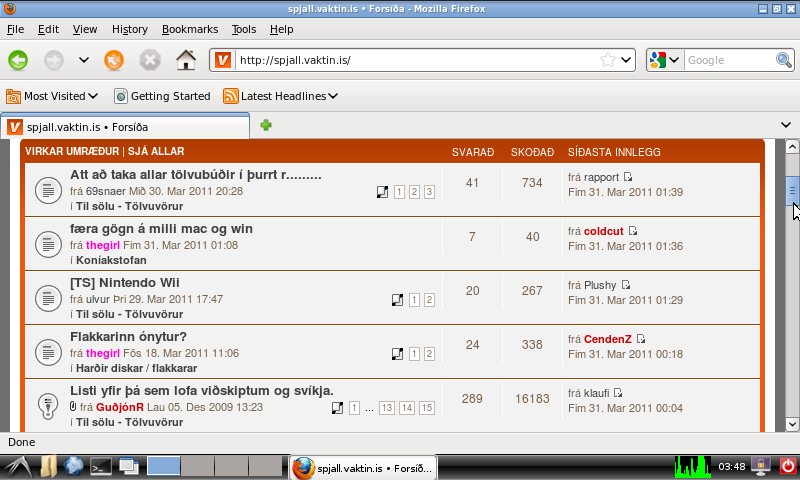
Task: Click the green Back navigation button
Action: tap(18, 60)
